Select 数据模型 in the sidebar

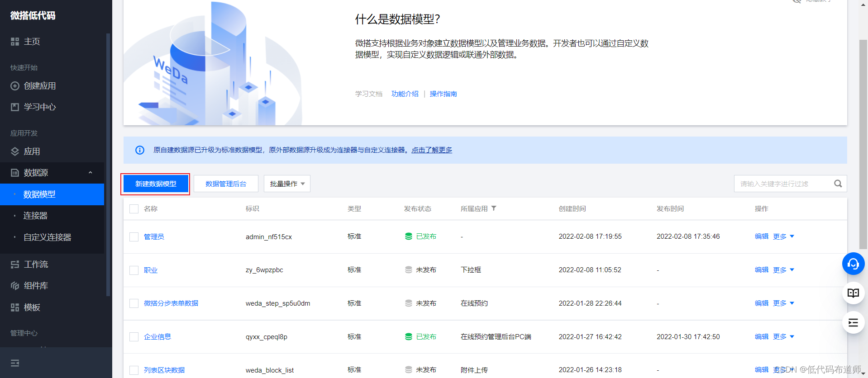tap(52, 194)
